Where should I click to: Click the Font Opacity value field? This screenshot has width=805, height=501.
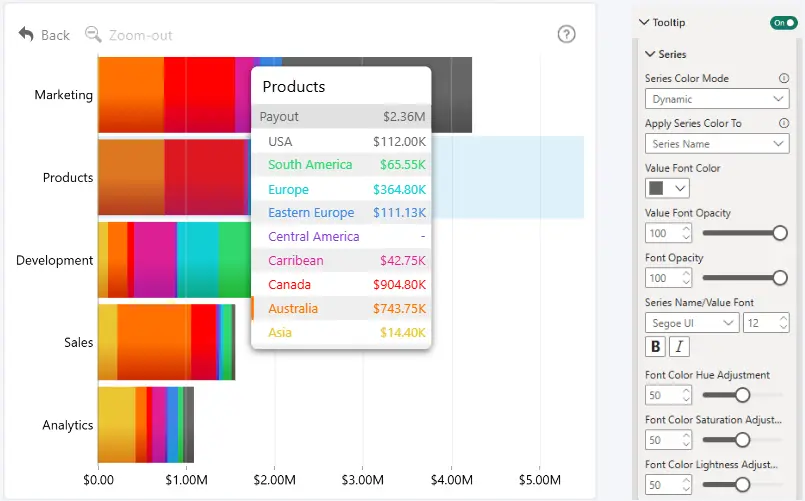tap(667, 278)
